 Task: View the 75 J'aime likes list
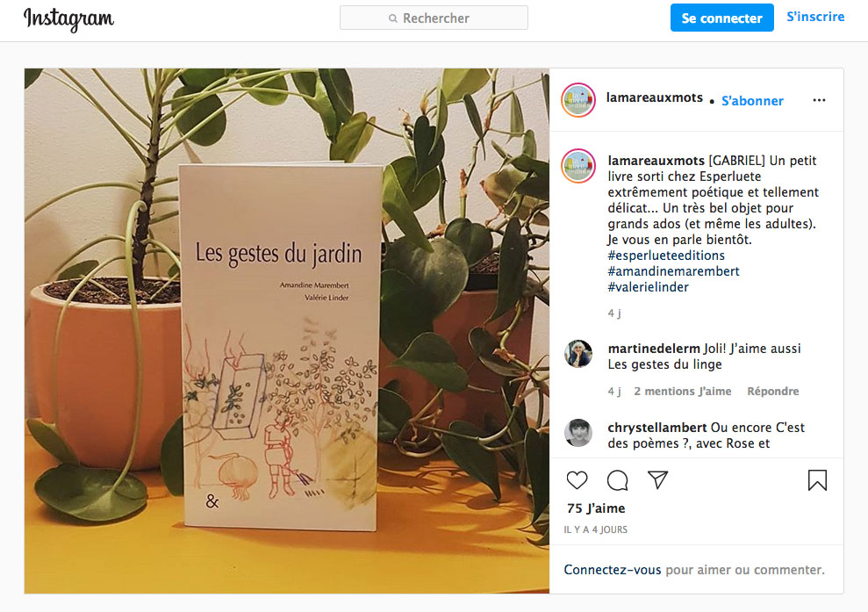click(x=596, y=508)
